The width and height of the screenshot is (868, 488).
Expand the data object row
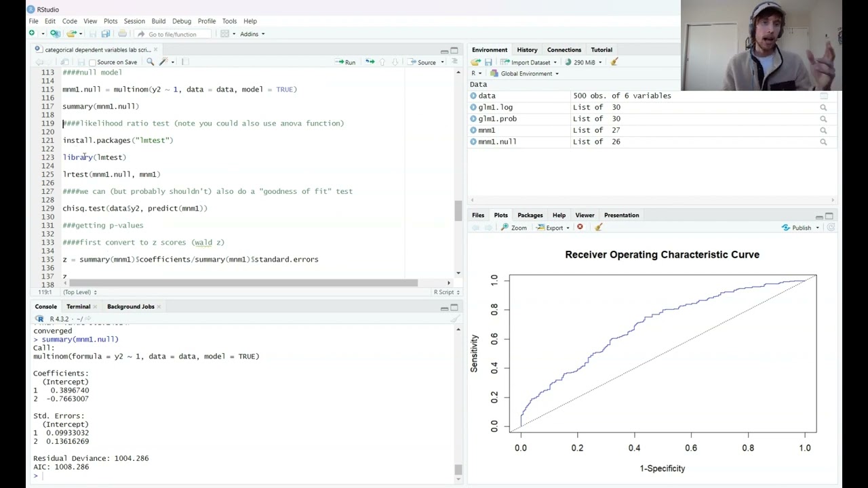pyautogui.click(x=473, y=96)
